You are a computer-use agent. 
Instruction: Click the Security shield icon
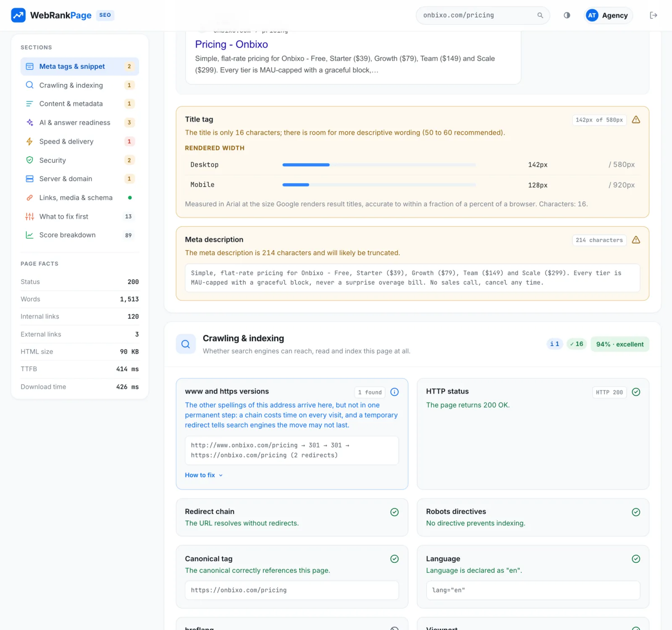29,160
